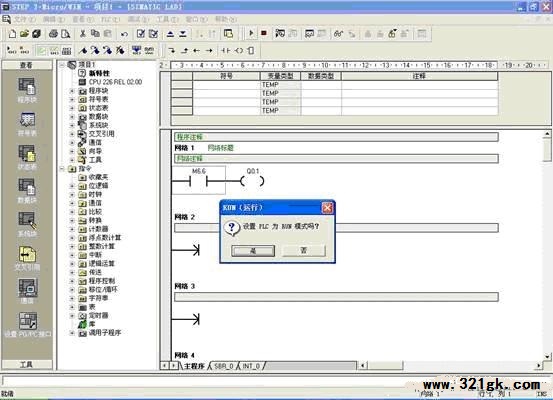553x400 pixels.
Task: Open Print Preview from the toolbar
Action: pos(66,34)
